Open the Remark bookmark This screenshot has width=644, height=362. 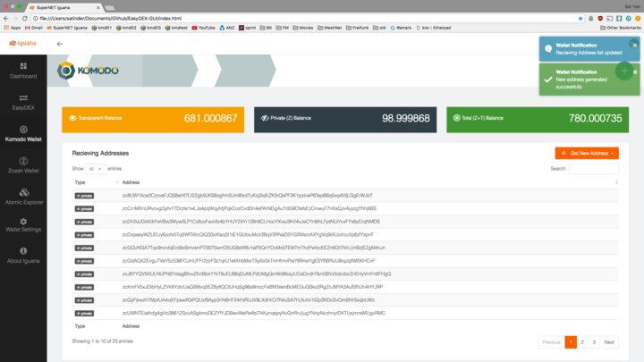tap(401, 28)
